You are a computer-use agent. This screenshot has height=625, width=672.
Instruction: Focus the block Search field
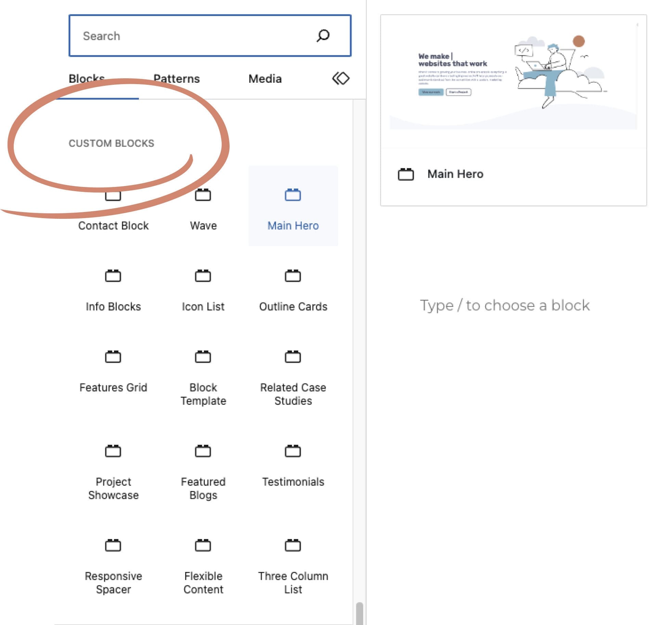[192, 36]
